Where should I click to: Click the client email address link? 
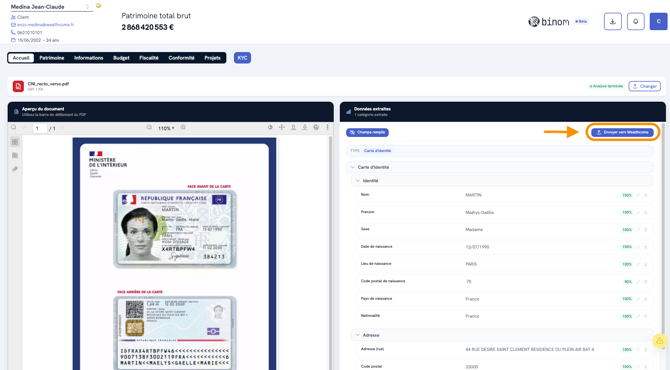(45, 25)
